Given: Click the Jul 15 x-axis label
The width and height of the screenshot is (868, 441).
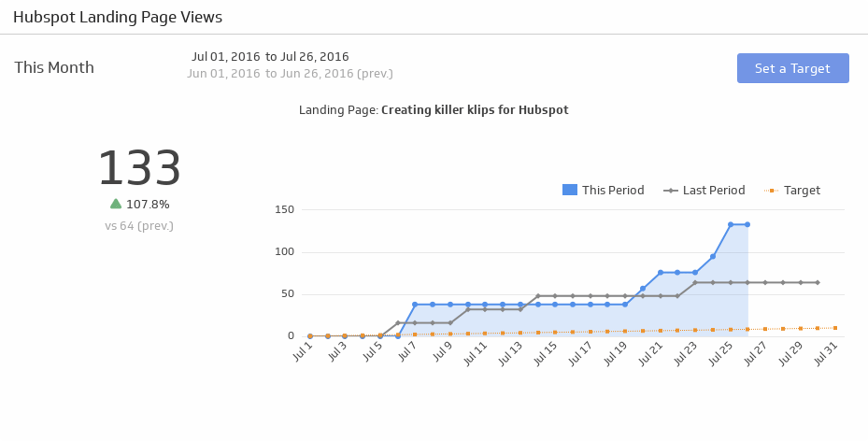Looking at the screenshot, I should click(545, 354).
